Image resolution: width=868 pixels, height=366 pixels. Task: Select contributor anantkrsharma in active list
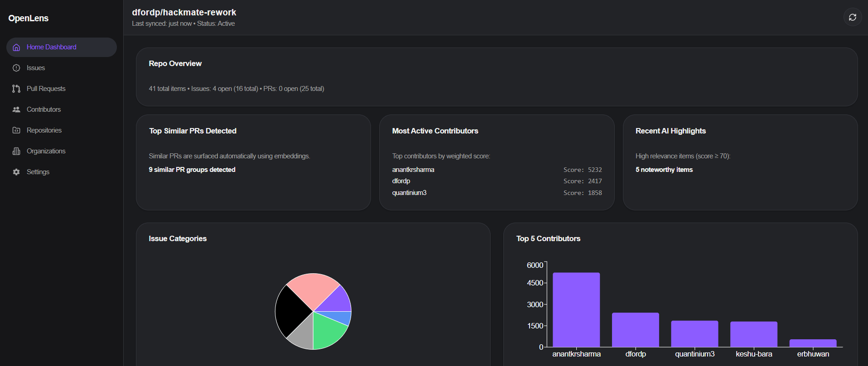[413, 170]
